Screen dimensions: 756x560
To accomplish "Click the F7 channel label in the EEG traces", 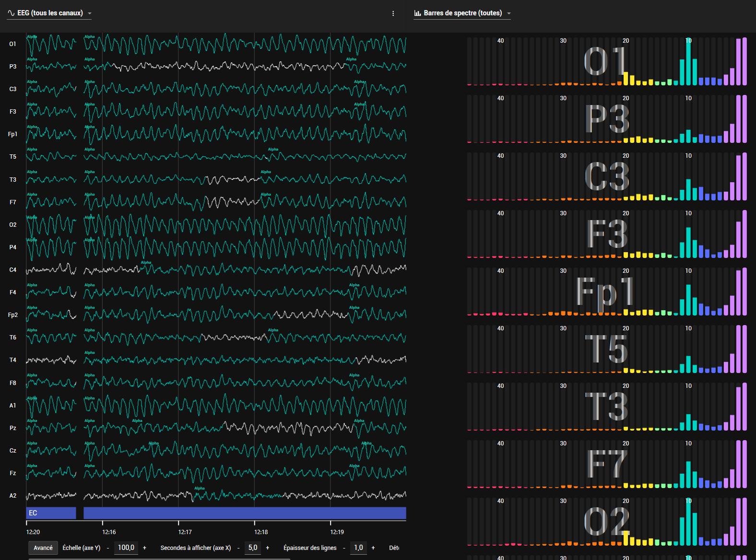I will [x=12, y=202].
